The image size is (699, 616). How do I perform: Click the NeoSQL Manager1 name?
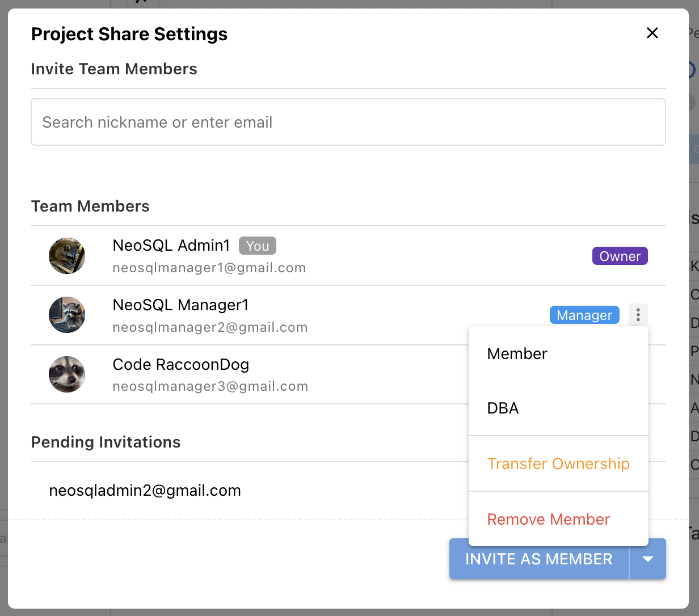(x=181, y=305)
